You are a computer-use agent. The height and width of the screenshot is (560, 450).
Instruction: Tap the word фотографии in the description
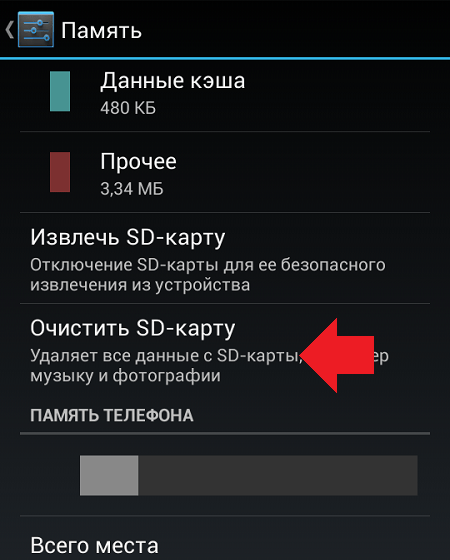click(x=167, y=376)
